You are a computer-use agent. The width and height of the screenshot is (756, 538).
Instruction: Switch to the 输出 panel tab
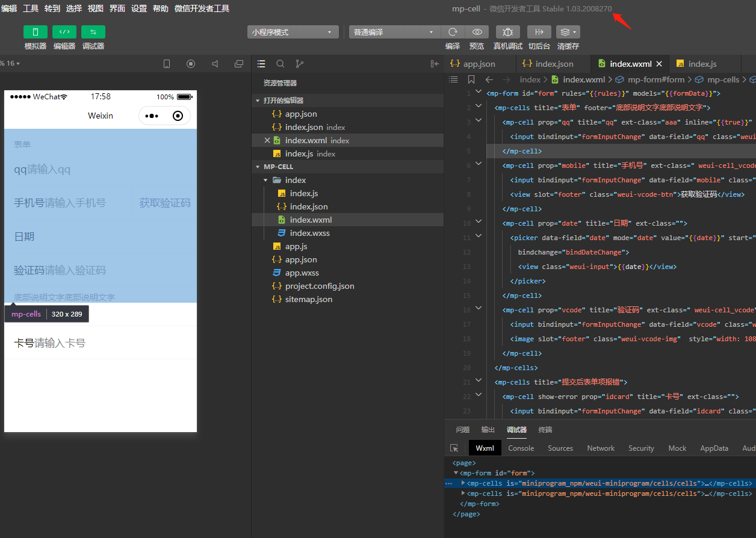(x=488, y=430)
